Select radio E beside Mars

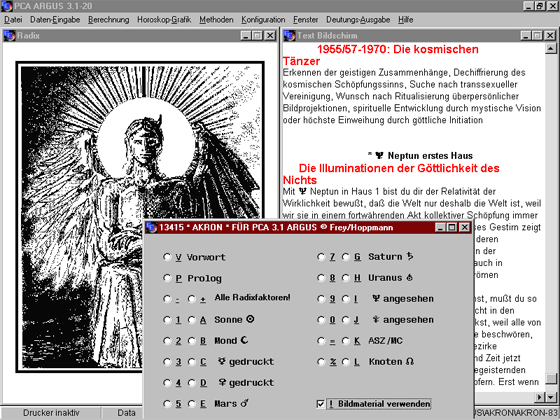click(x=192, y=404)
